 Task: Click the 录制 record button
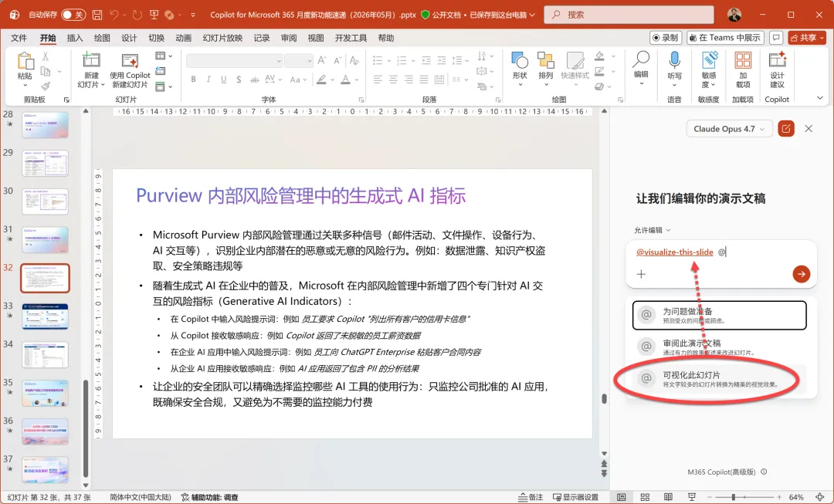[666, 38]
